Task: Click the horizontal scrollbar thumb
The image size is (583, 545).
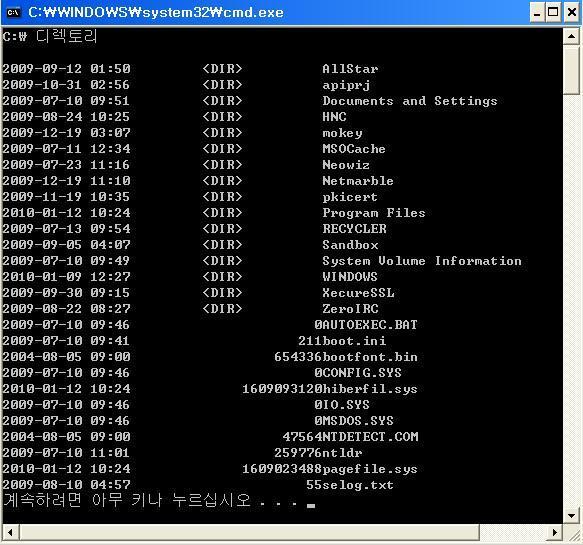Action: pos(249,532)
